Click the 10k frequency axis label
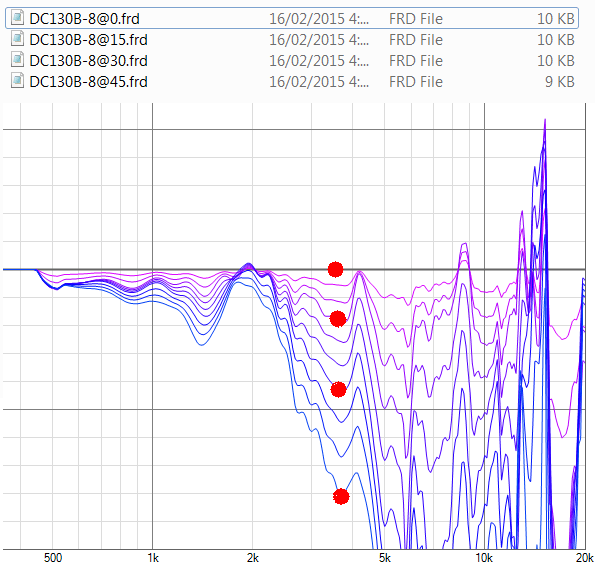This screenshot has height=573, width=595. click(484, 558)
